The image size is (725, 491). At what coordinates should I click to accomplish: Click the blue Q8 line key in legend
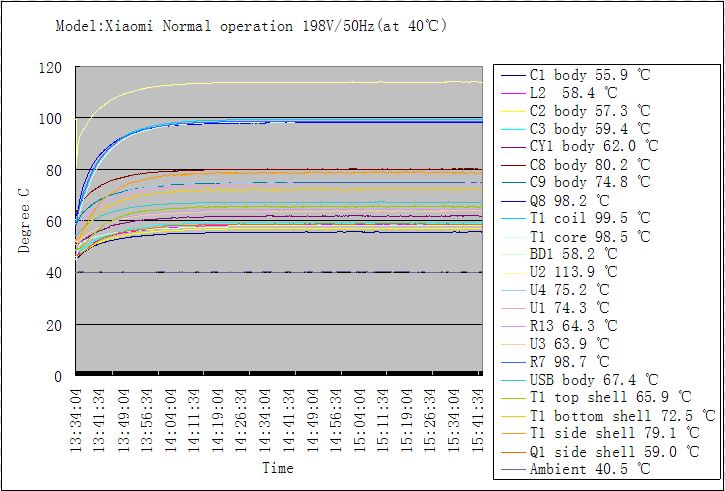[x=513, y=201]
